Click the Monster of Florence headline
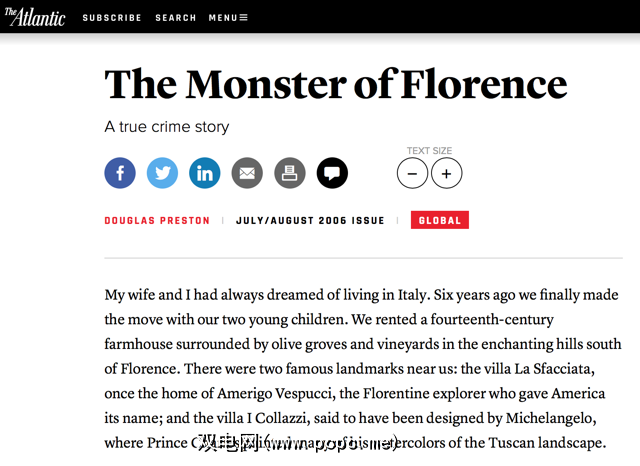This screenshot has height=466, width=640. 335,84
